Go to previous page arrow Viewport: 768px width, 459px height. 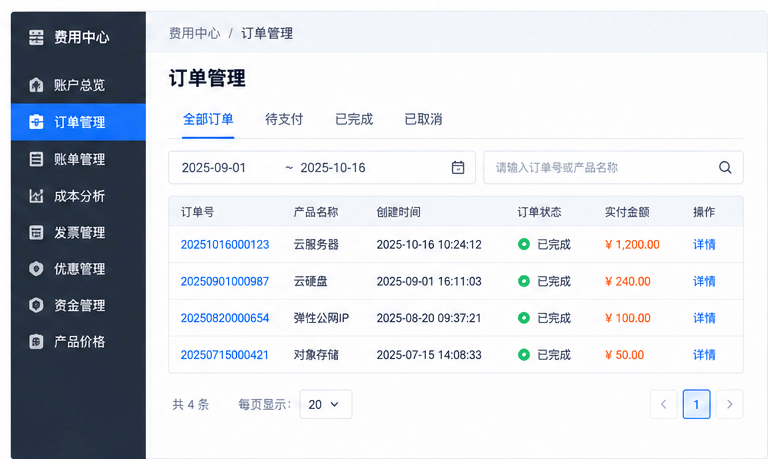(x=664, y=404)
